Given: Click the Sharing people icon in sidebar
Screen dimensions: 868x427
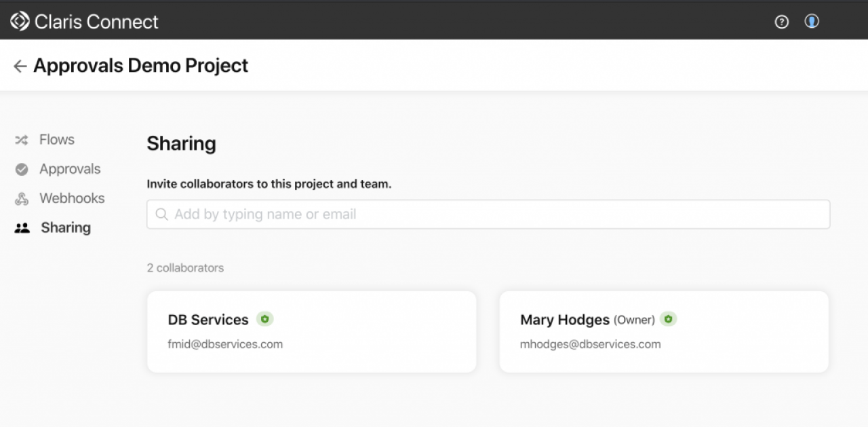Looking at the screenshot, I should point(22,228).
